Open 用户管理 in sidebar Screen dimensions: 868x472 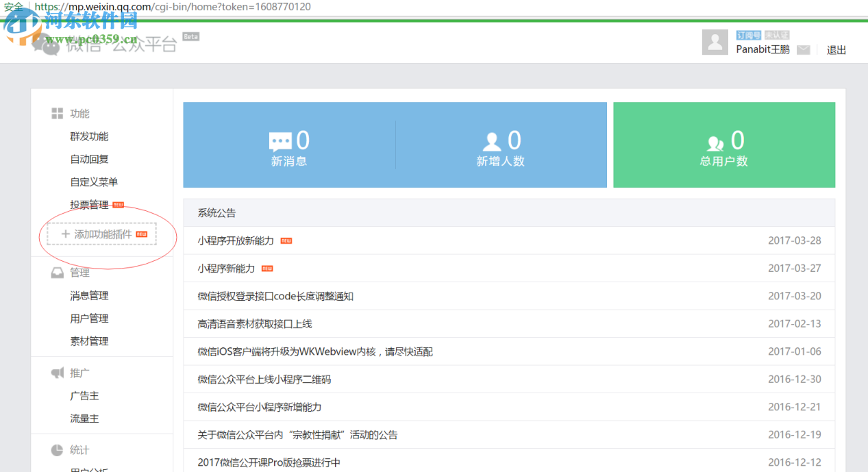click(x=89, y=318)
